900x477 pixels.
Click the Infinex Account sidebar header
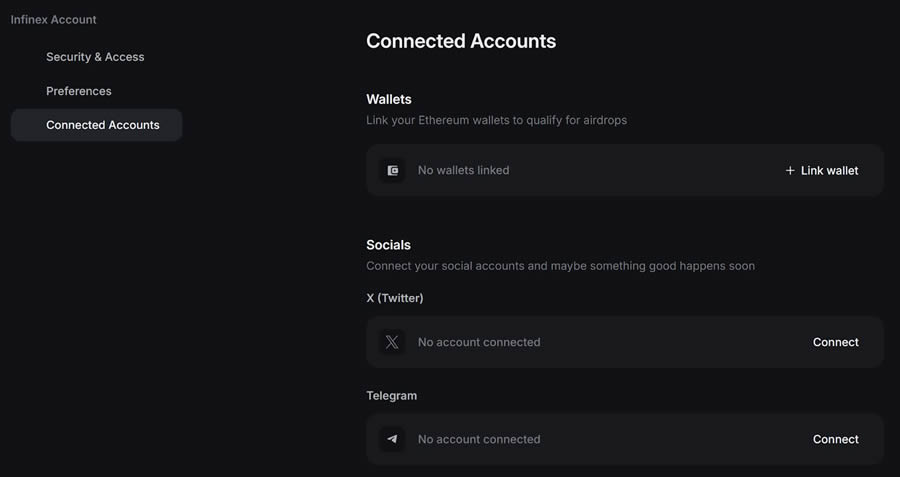coord(54,19)
